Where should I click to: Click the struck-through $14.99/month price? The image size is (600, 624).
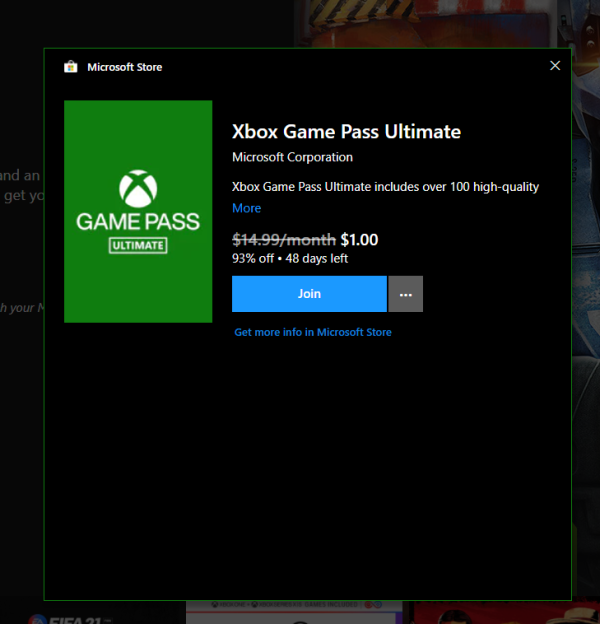[284, 240]
